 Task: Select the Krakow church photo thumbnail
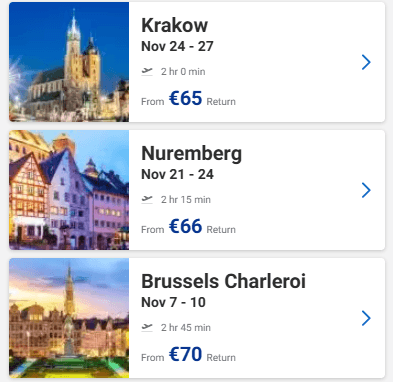69,62
